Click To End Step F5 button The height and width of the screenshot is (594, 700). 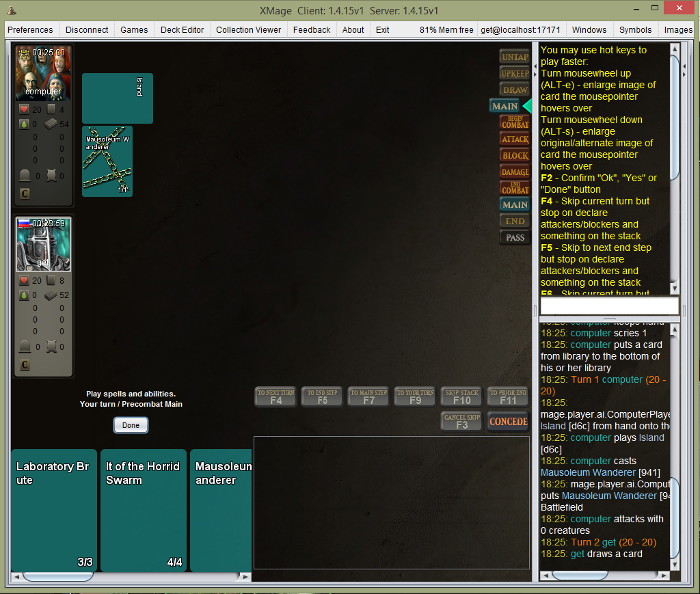coord(323,396)
